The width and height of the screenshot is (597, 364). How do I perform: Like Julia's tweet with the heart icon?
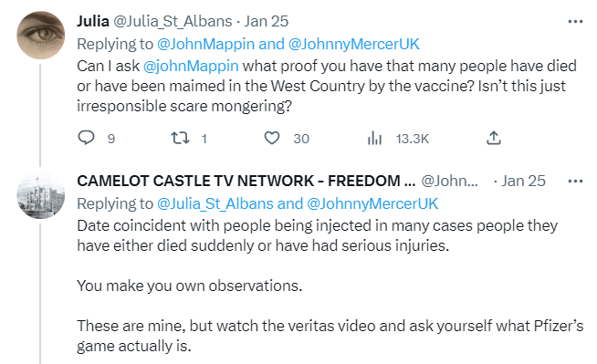272,138
